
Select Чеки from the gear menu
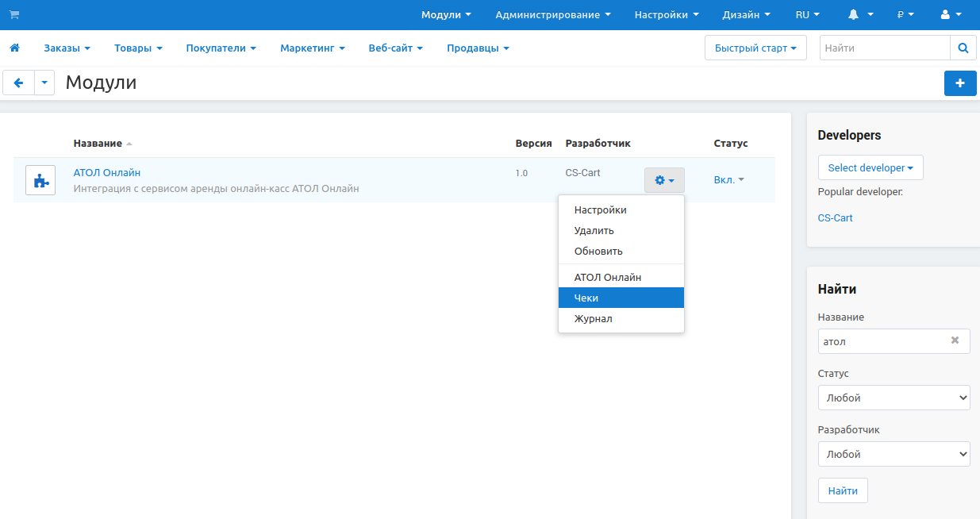(x=586, y=298)
